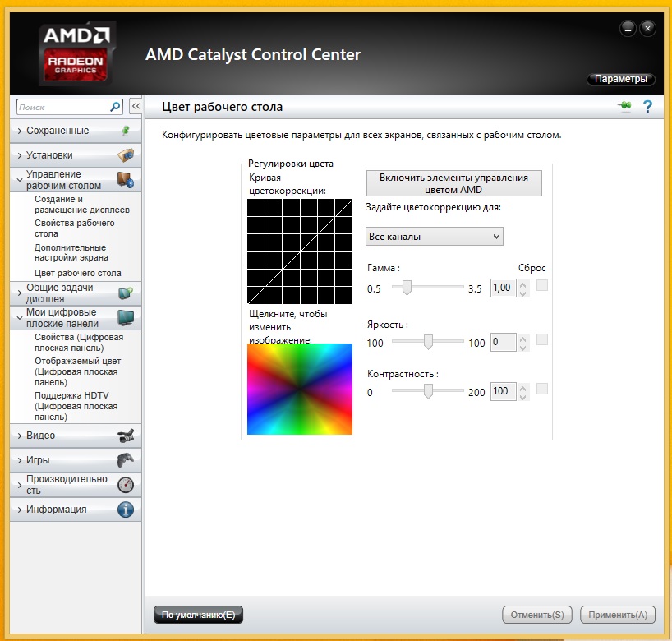
Task: Expand the Информация section
Action: (x=19, y=510)
